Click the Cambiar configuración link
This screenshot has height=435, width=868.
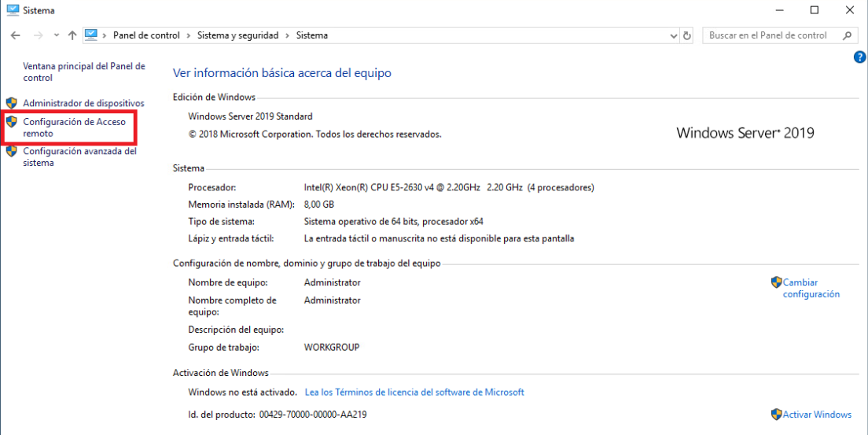pyautogui.click(x=811, y=288)
